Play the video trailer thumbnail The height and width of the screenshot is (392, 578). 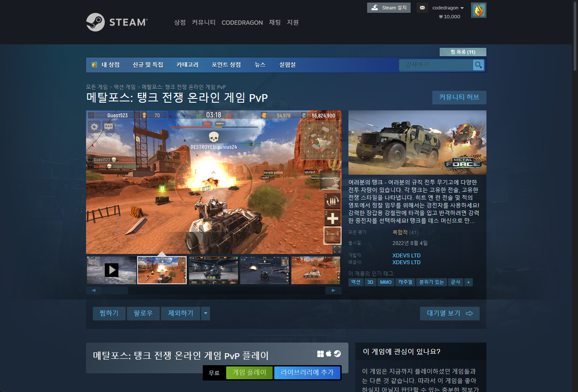[112, 270]
